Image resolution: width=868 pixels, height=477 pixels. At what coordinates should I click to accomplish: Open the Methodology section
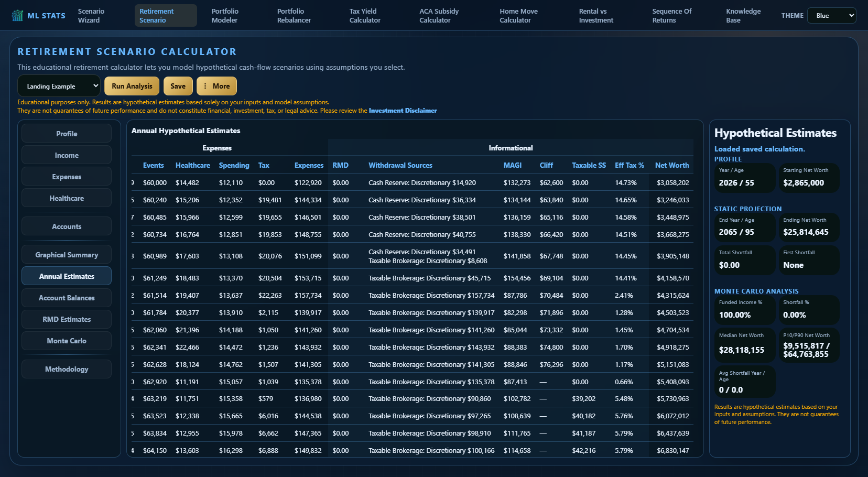coord(67,369)
